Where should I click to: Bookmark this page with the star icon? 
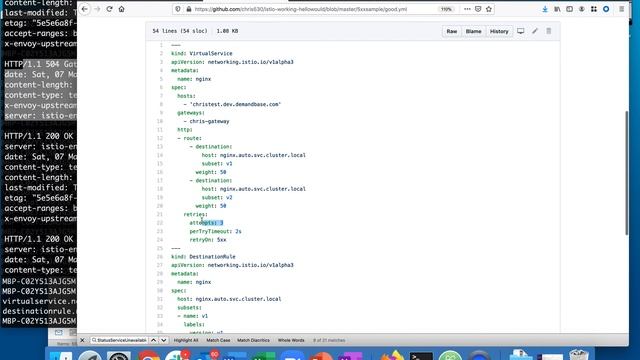[489, 9]
